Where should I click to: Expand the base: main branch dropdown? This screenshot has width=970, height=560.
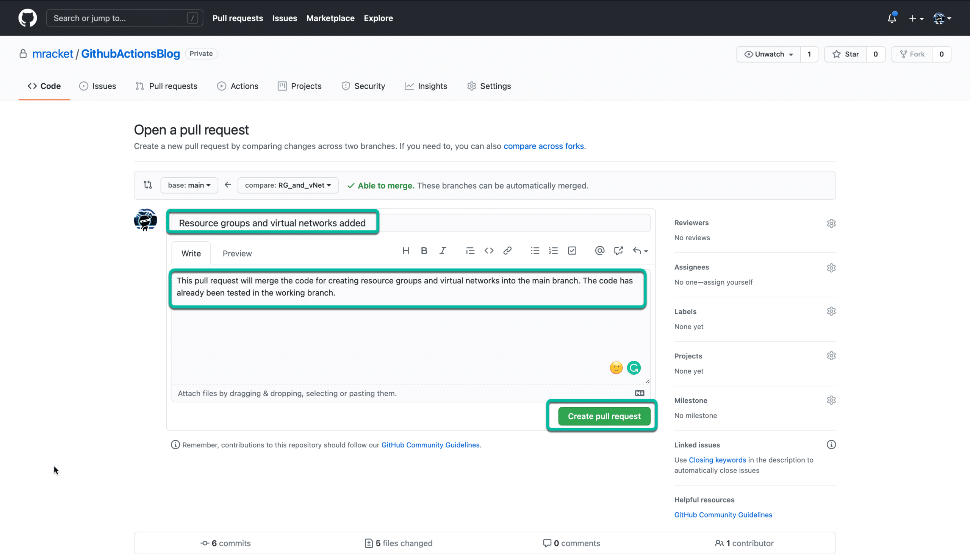pyautogui.click(x=189, y=185)
